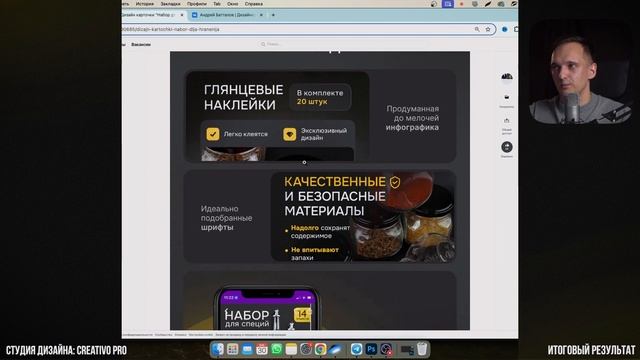
Task: Switch to Google Chrome in the dock
Action: 320,349
